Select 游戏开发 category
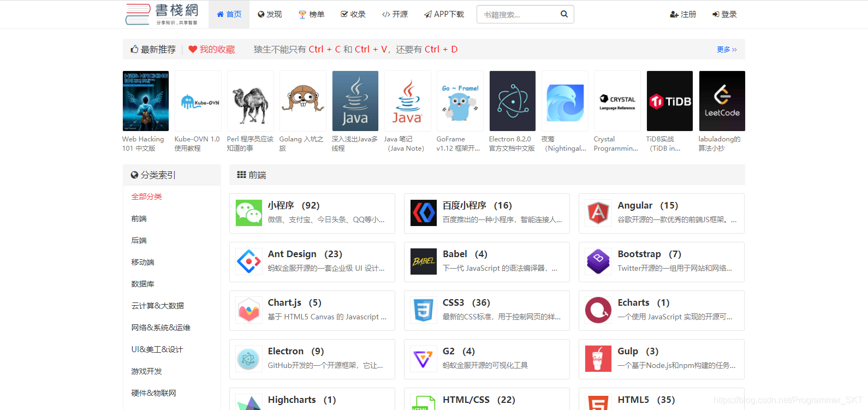The height and width of the screenshot is (410, 868). click(146, 371)
